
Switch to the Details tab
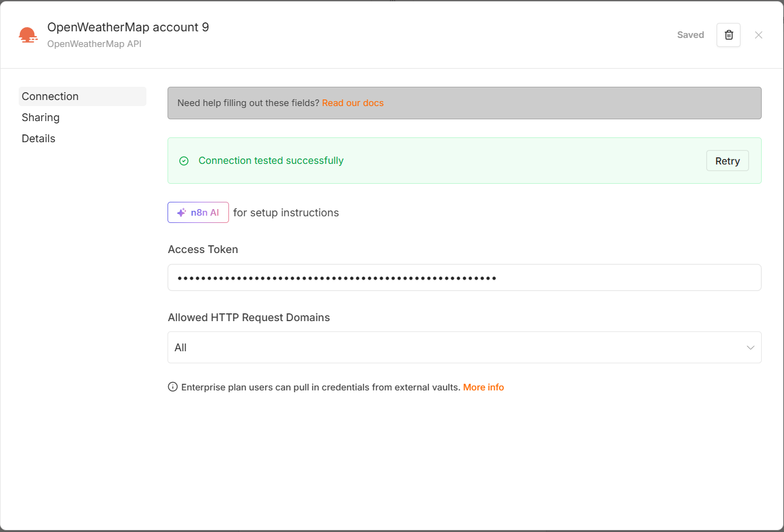pos(83,139)
